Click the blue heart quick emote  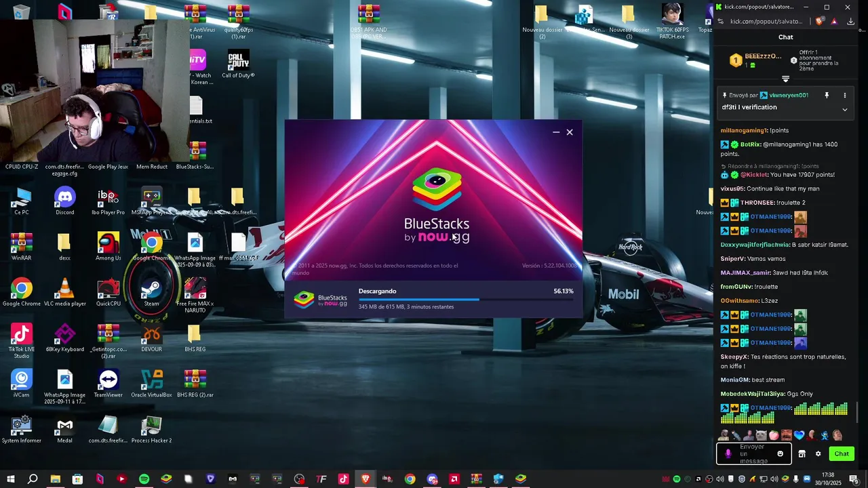[x=799, y=435]
